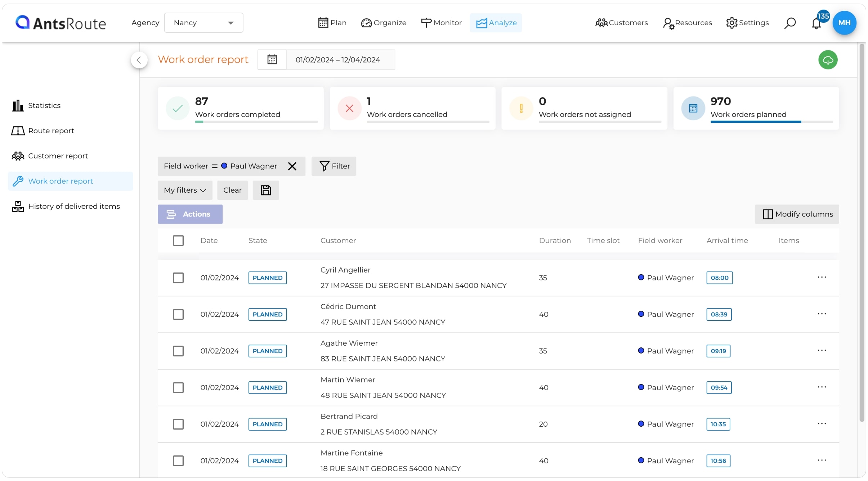868x481 pixels.
Task: Open the calendar date picker icon
Action: point(272,59)
